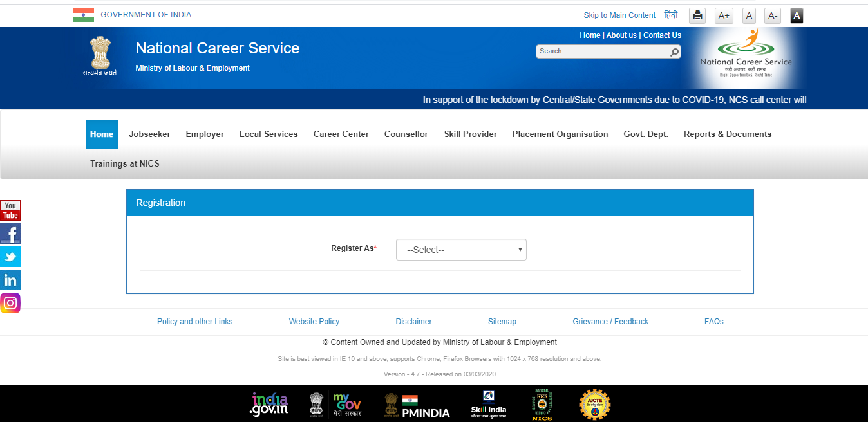Viewport: 868px width, 422px height.
Task: Open the Skill India footer logo
Action: [x=488, y=405]
